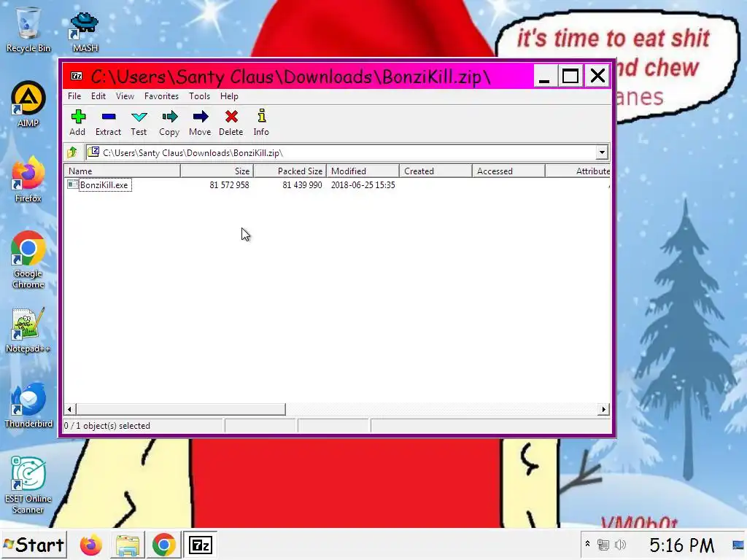The height and width of the screenshot is (560, 747).
Task: Click the network tray icon
Action: tap(603, 544)
